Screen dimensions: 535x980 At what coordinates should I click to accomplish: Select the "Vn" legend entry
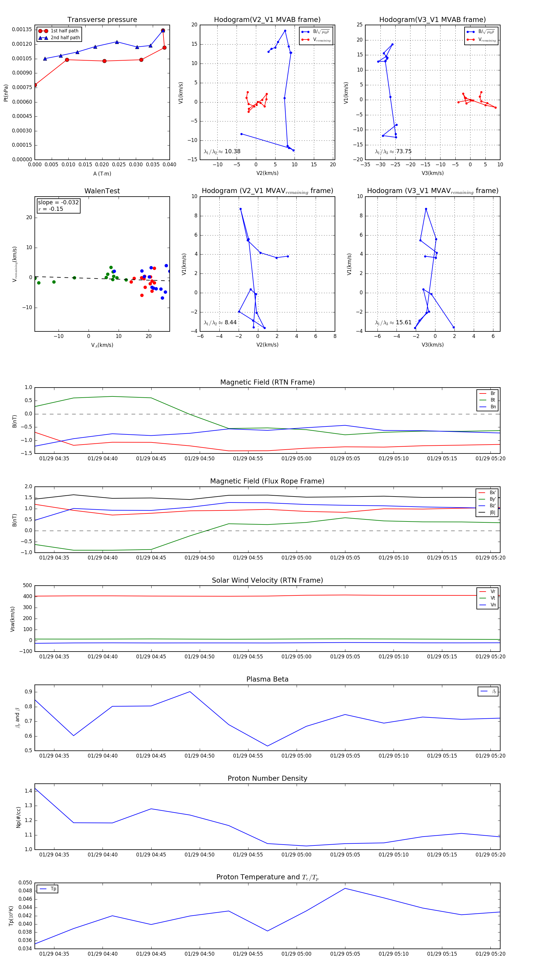[x=487, y=605]
